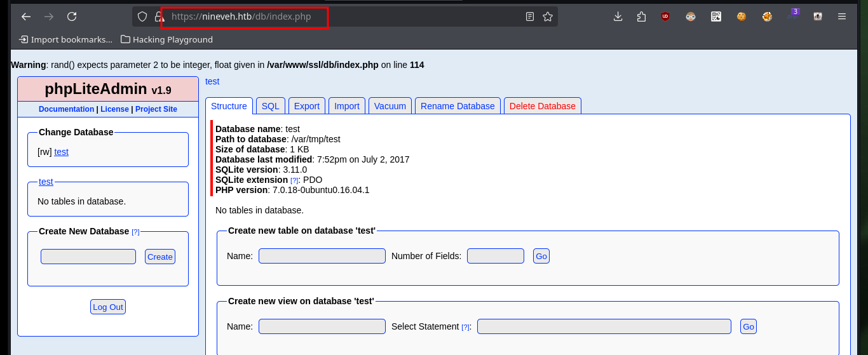The width and height of the screenshot is (868, 355).
Task: Click the '/var/www/ssl/db/index.php' warning path
Action: coord(323,65)
